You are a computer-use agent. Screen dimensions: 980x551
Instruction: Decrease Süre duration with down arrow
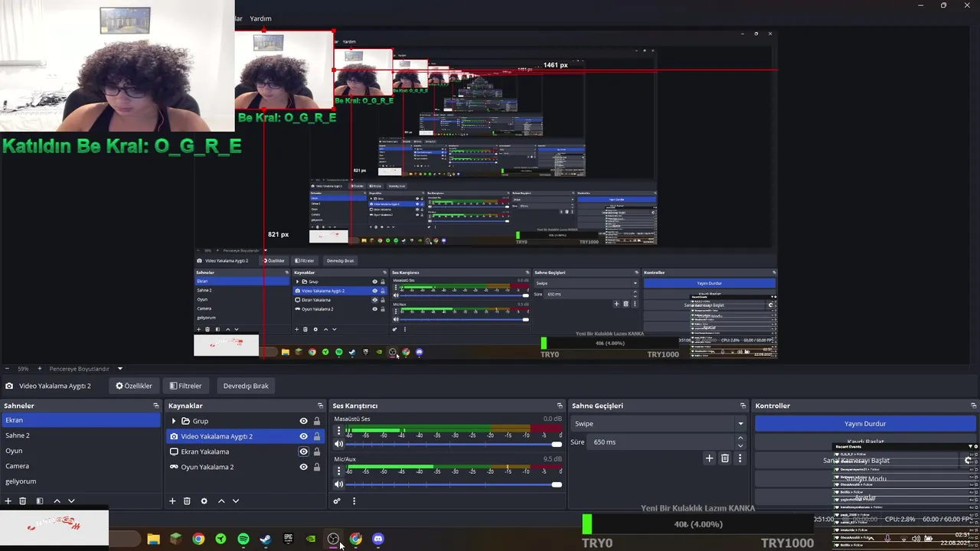tap(740, 445)
